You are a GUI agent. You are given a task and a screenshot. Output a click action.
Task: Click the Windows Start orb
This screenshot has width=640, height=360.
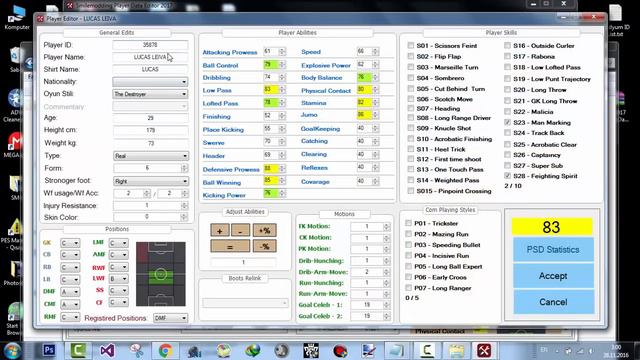click(12, 351)
